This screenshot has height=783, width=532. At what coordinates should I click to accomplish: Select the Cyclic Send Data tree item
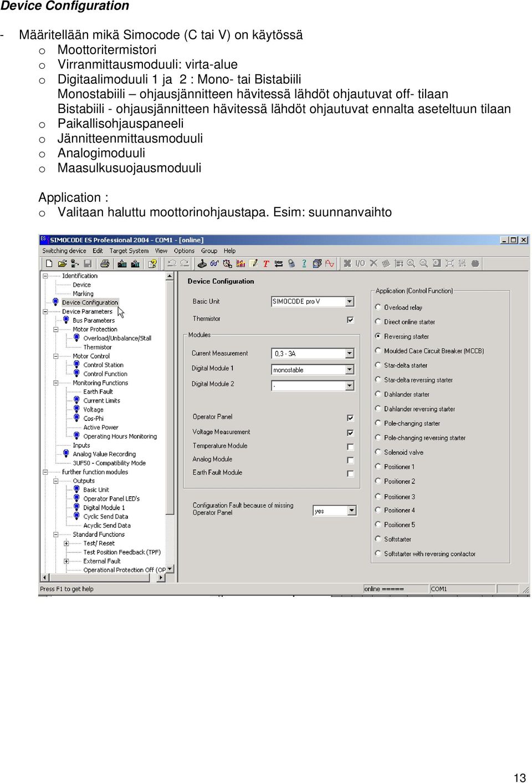pyautogui.click(x=105, y=516)
